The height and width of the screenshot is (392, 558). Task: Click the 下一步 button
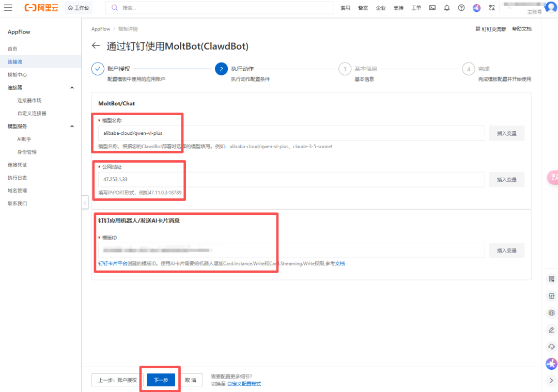coord(161,380)
